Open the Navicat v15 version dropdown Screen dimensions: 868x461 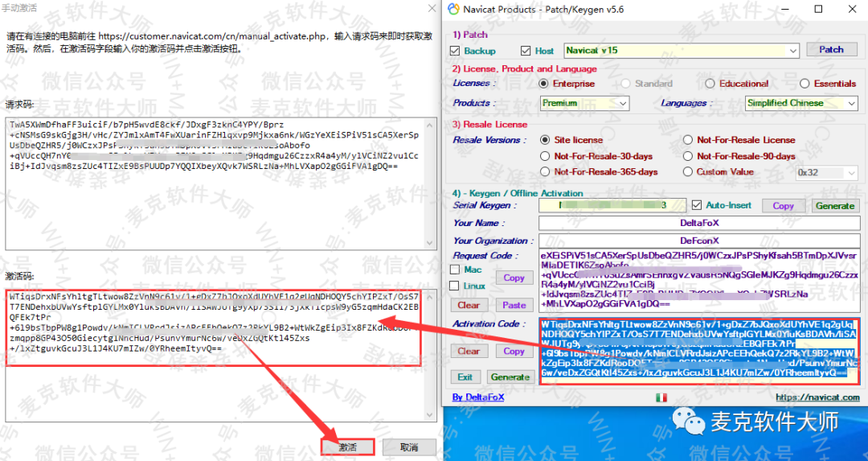tap(682, 51)
